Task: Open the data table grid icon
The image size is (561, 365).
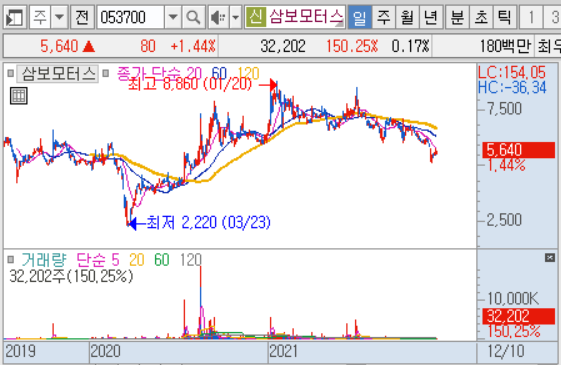Action: click(x=19, y=96)
